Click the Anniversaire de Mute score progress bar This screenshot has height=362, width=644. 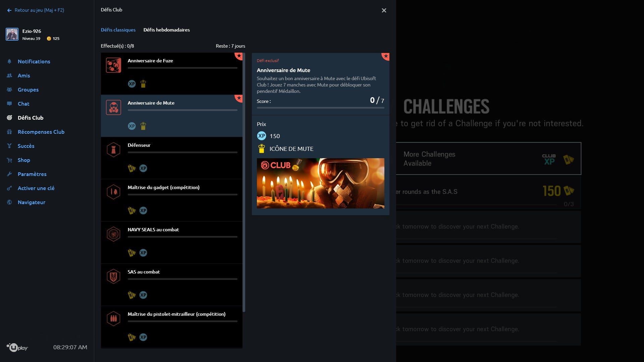[321, 108]
